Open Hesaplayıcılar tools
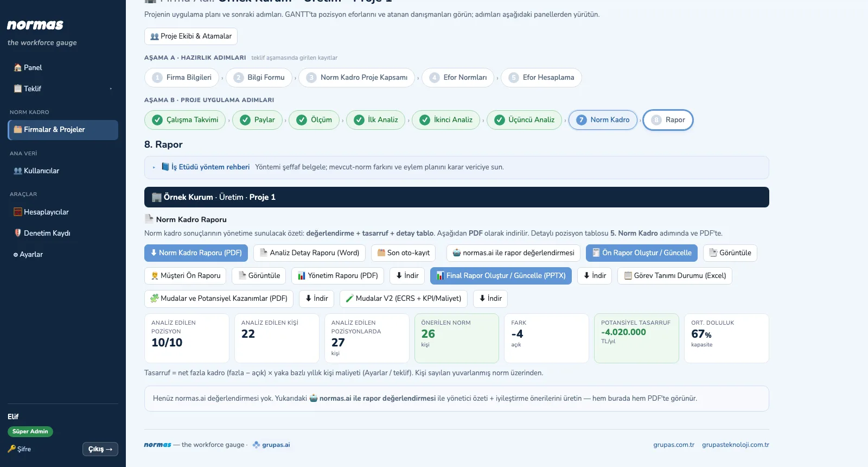This screenshot has height=467, width=868. tap(63, 212)
